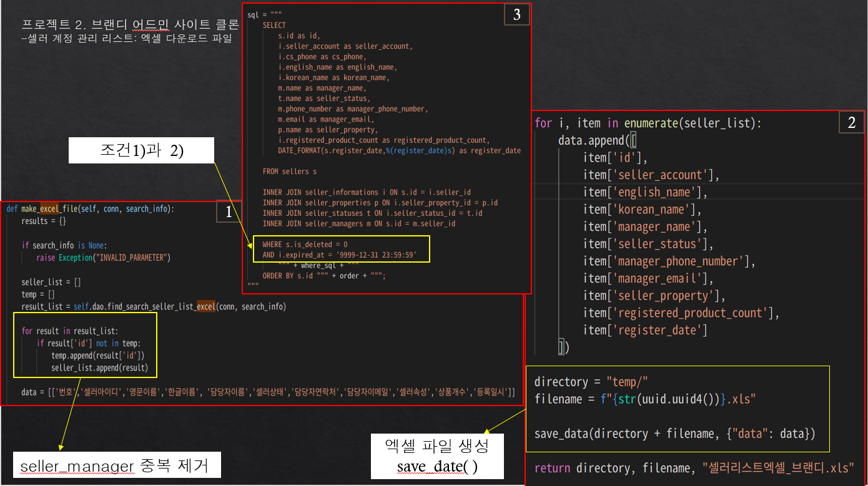Click the "item['register_date']" line
Image resolution: width=868 pixels, height=486 pixels.
tap(645, 331)
